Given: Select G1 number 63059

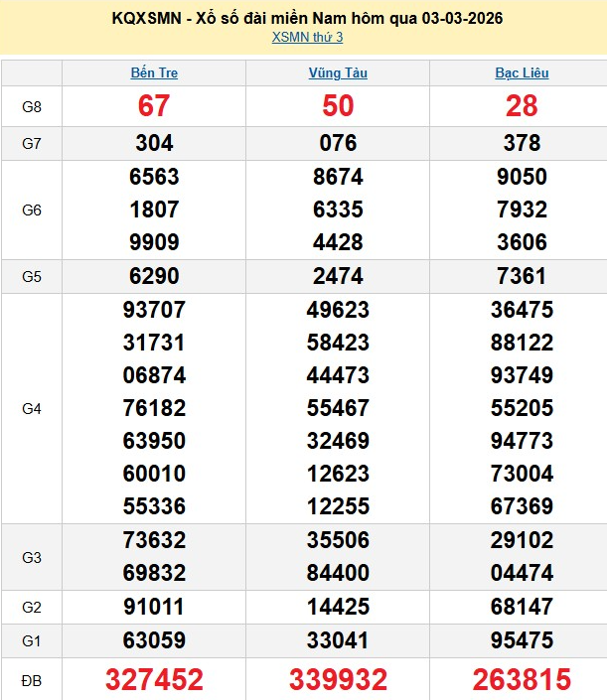Looking at the screenshot, I should pos(154,640).
